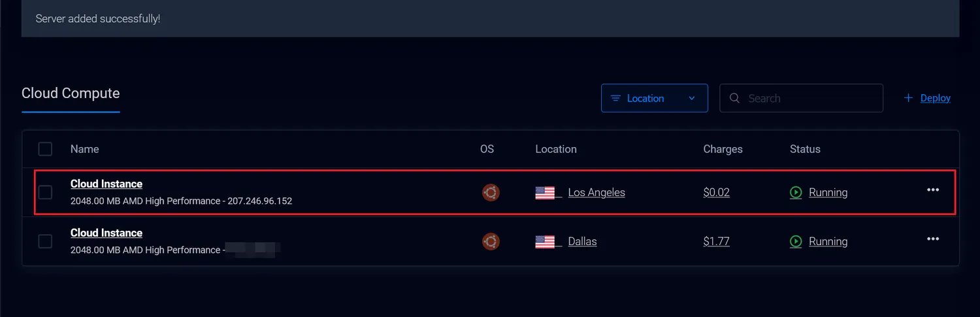Click the Deploy link
Viewport: 980px width, 317px height.
click(x=936, y=98)
